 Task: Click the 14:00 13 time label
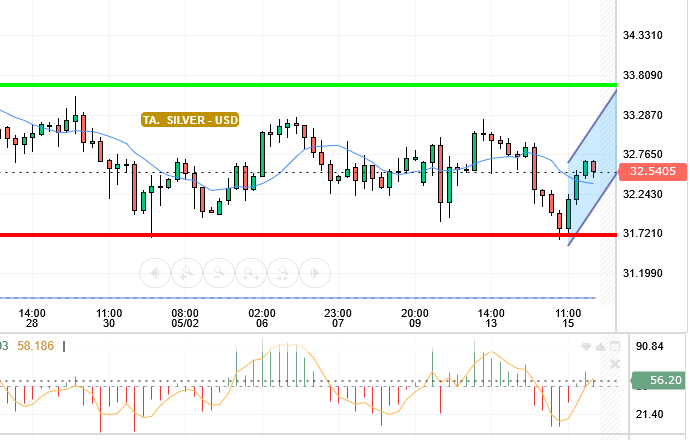click(x=491, y=318)
